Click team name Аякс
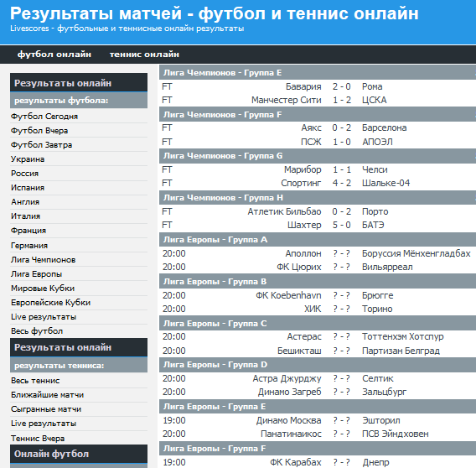 coord(311,128)
